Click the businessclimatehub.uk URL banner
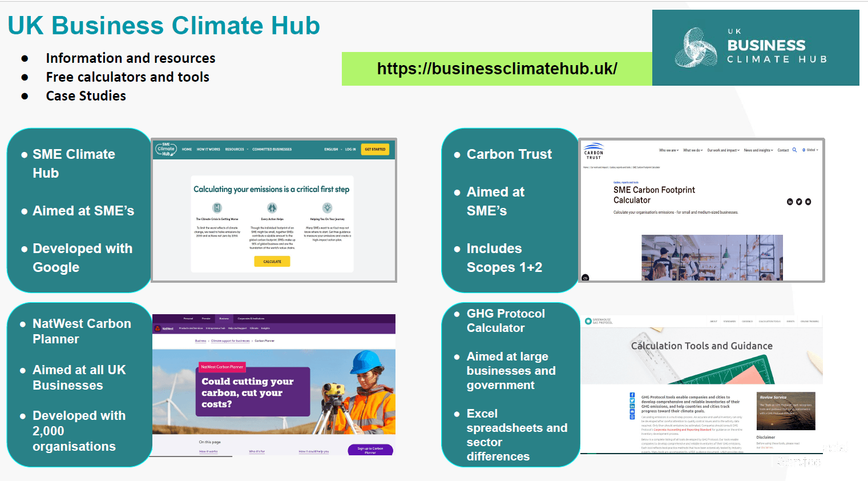Screen dimensions: 868x481 (x=497, y=69)
